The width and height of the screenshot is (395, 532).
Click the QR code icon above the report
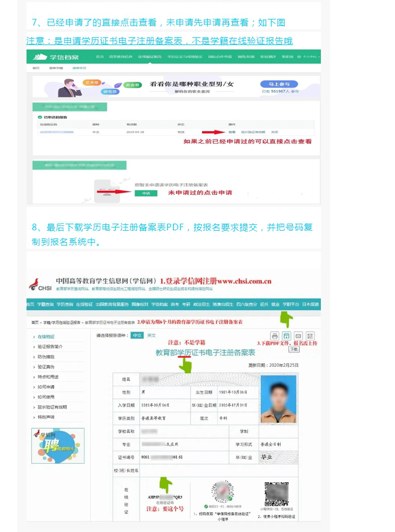[x=310, y=336]
